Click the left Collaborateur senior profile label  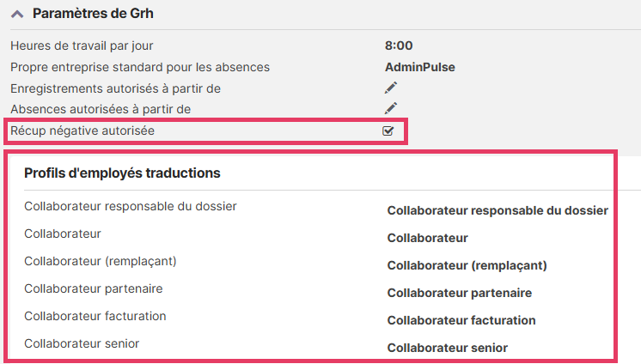pos(82,343)
